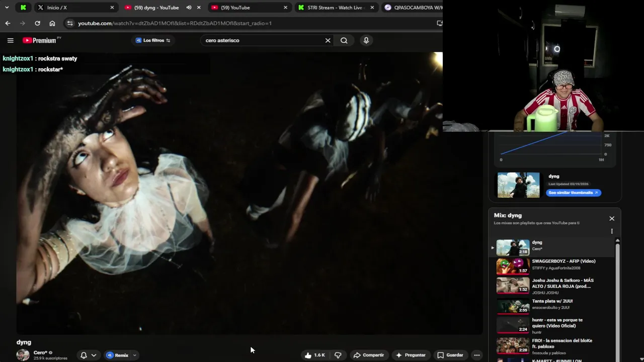Dislike the video with thumbs down

click(x=338, y=355)
